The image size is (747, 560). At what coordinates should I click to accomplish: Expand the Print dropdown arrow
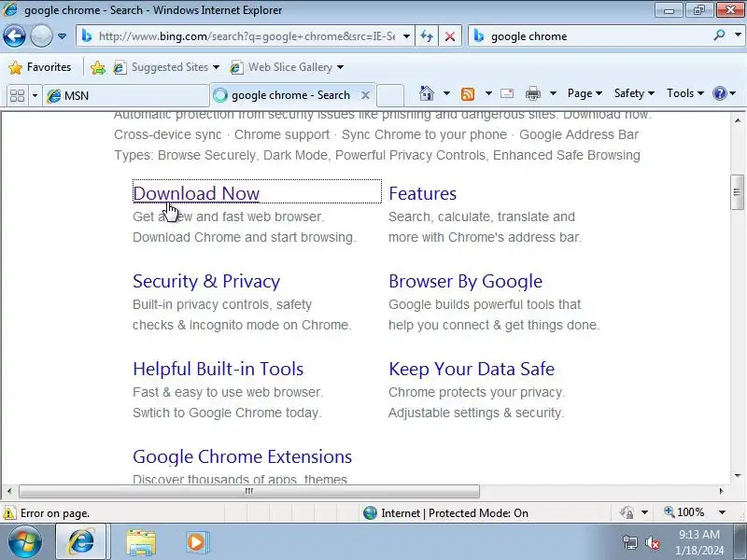click(x=553, y=93)
